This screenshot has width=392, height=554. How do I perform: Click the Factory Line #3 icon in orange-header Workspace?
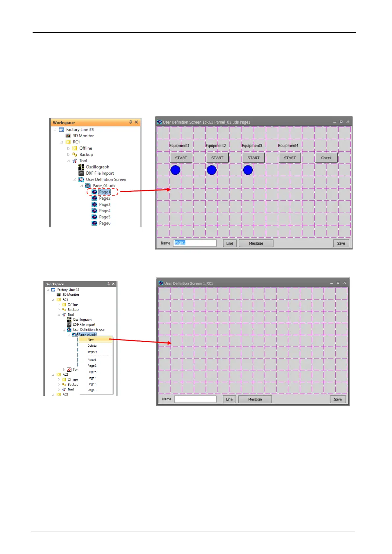click(62, 130)
